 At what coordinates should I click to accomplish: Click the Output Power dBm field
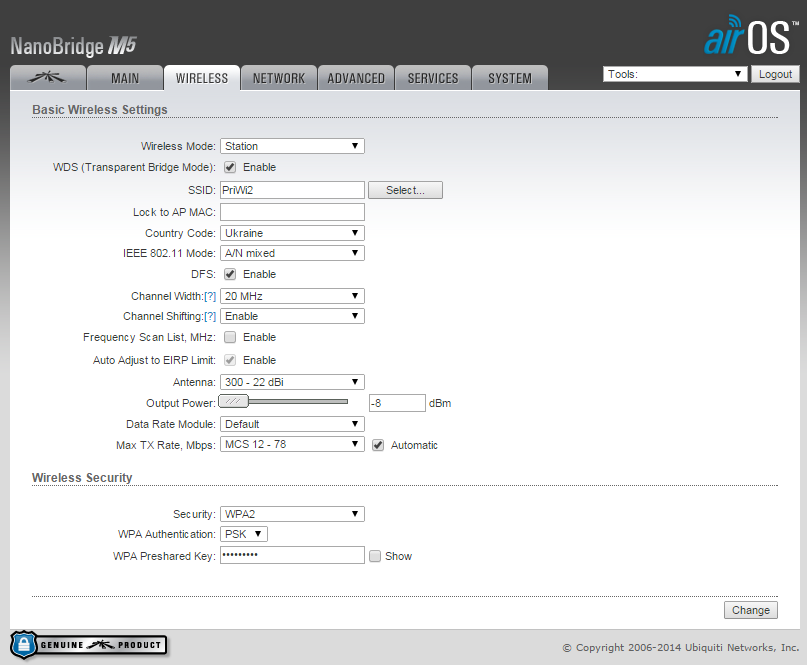[397, 403]
